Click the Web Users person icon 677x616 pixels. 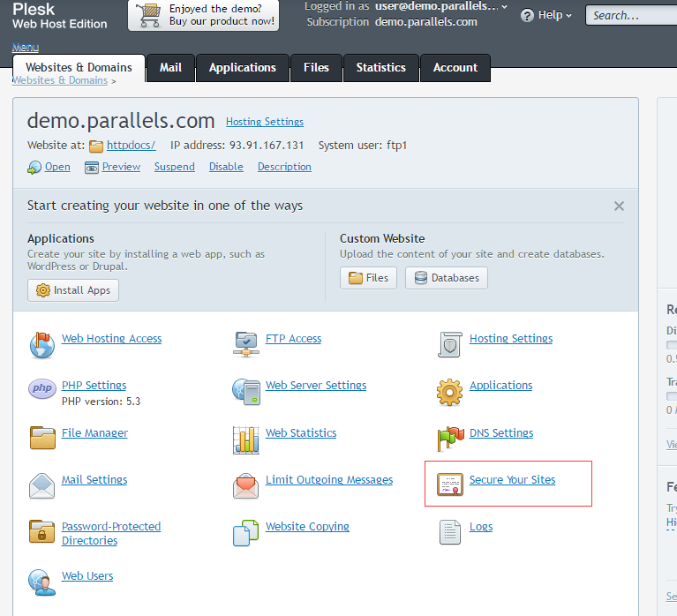tap(41, 582)
